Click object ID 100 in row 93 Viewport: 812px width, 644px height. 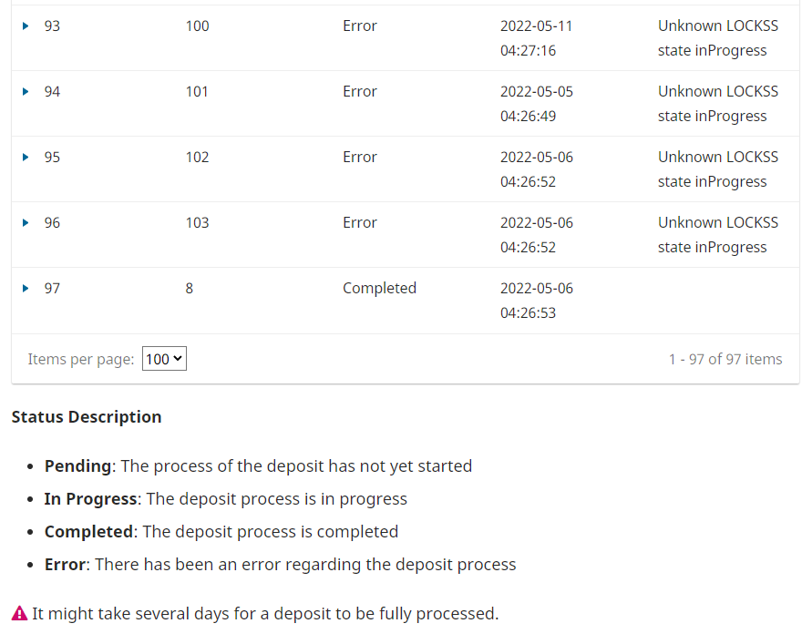pos(197,26)
